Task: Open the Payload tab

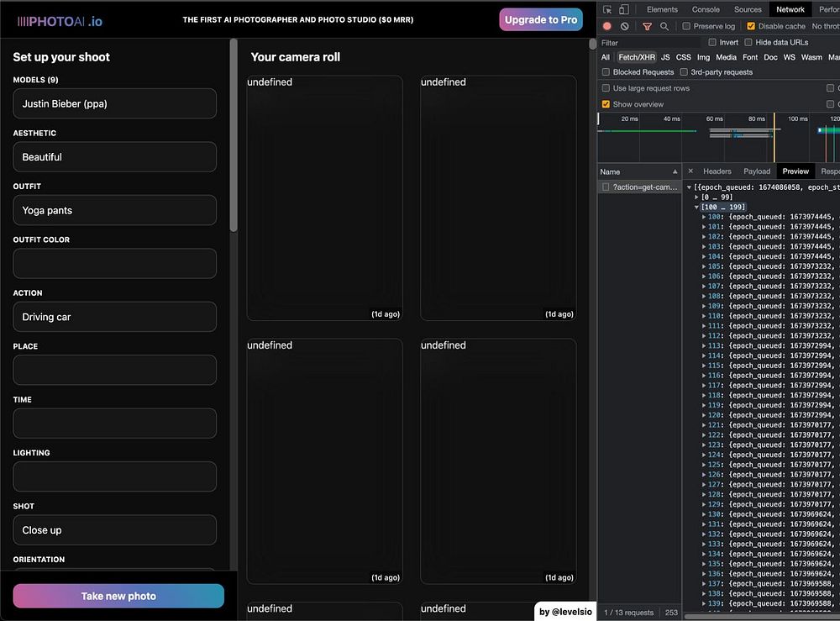Action: [x=757, y=171]
